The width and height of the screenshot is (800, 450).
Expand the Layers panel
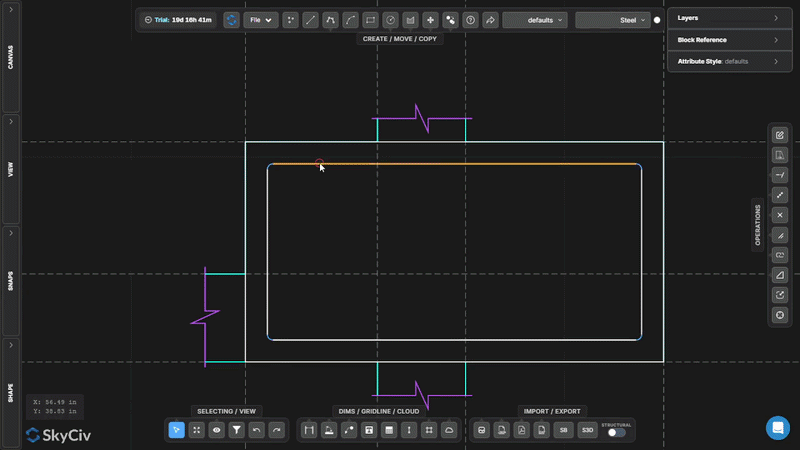pos(730,18)
